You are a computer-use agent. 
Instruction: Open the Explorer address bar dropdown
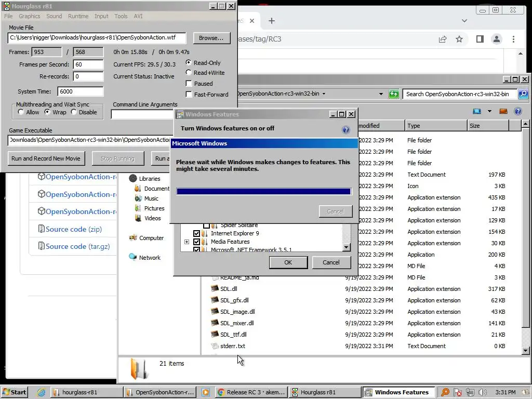tap(381, 94)
